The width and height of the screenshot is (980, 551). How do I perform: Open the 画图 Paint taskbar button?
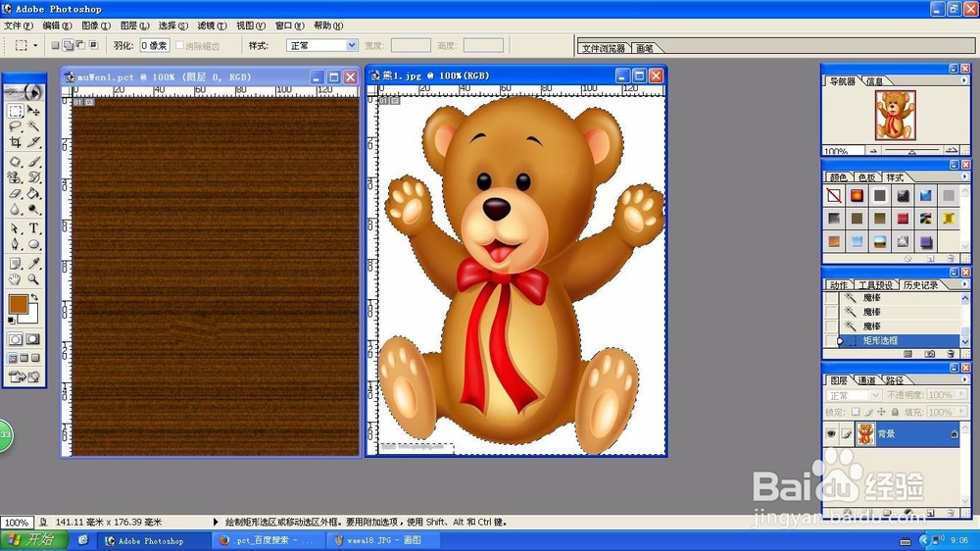tap(385, 540)
